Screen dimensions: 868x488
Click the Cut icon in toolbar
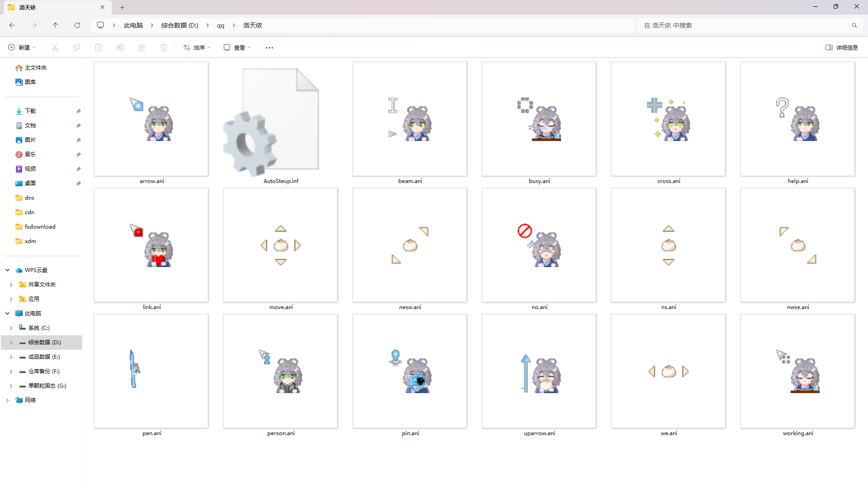[x=55, y=47]
